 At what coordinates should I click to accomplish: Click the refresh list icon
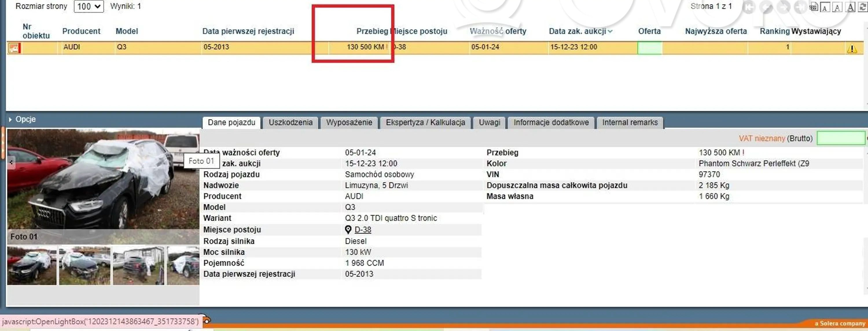[x=863, y=7]
